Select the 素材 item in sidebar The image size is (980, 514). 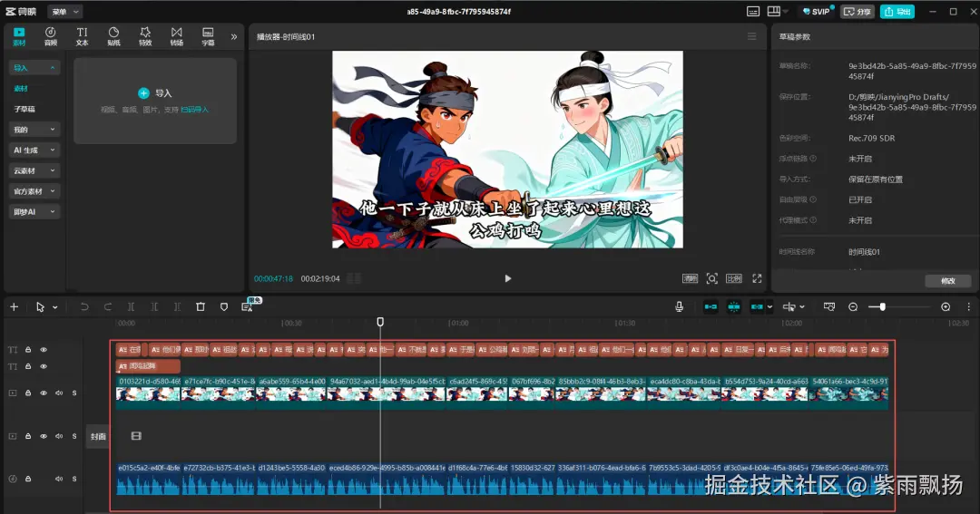[x=21, y=89]
